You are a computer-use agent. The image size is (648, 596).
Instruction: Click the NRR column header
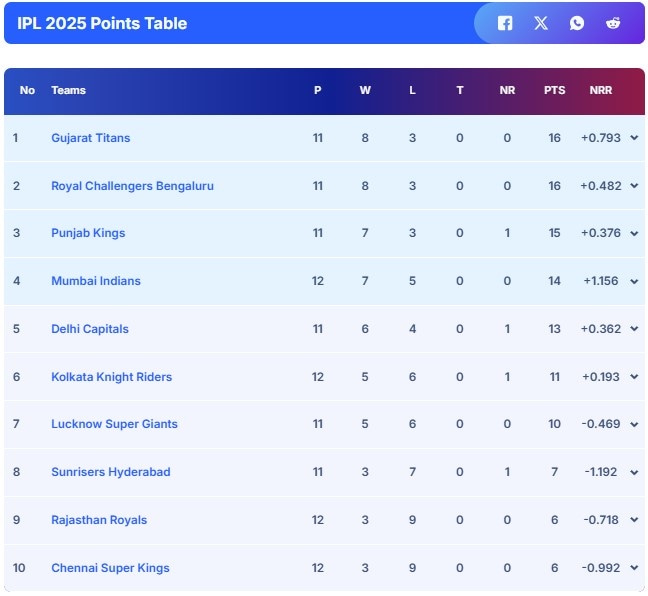[601, 90]
